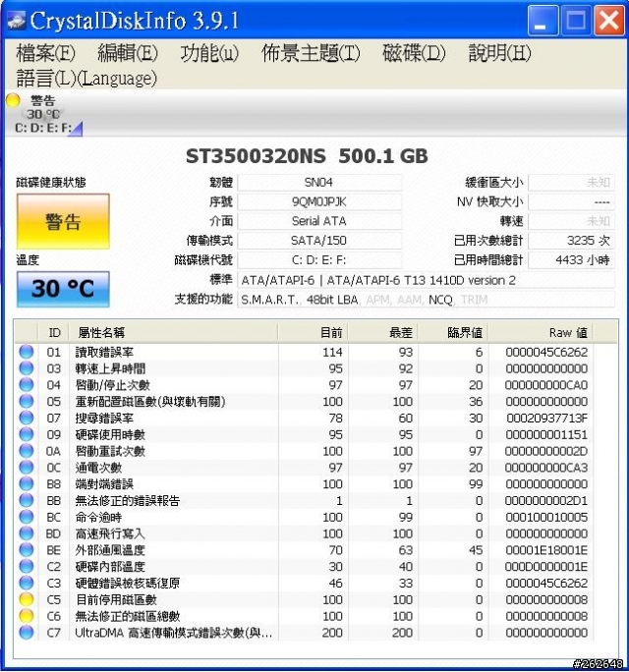Click the 介面 field showing Serial ATA
Screen dimensions: 629x672
(x=319, y=221)
